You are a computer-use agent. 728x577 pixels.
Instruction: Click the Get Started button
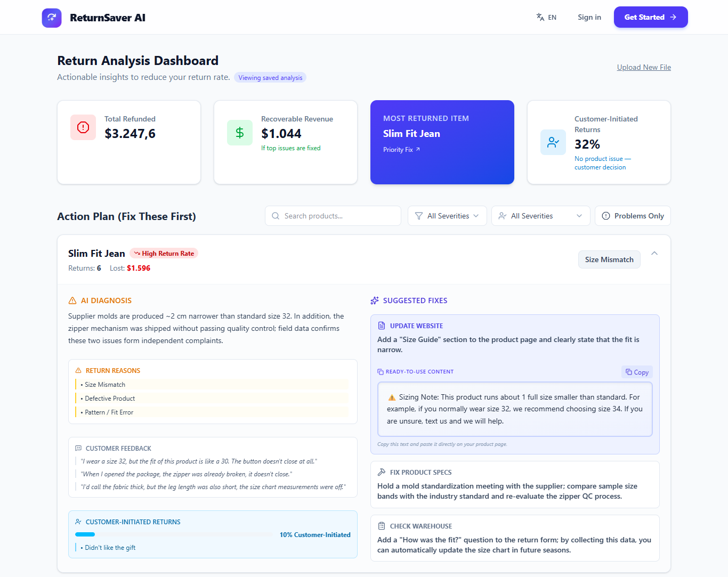pyautogui.click(x=650, y=17)
